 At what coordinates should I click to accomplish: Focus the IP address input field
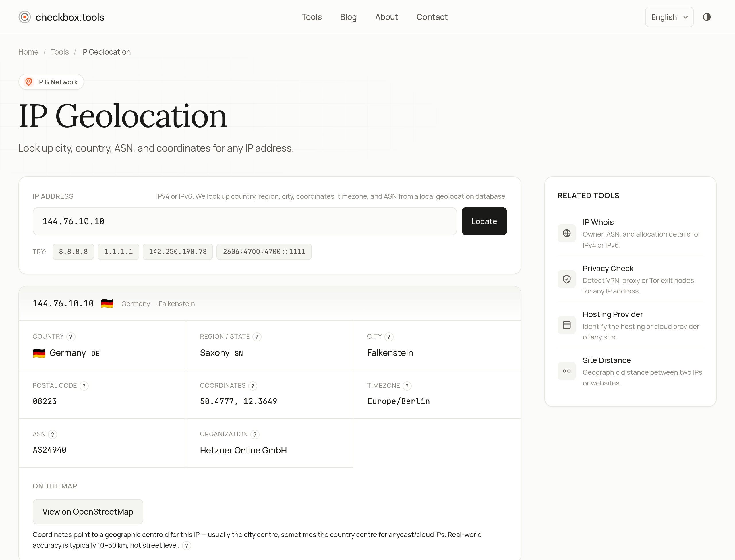click(245, 221)
